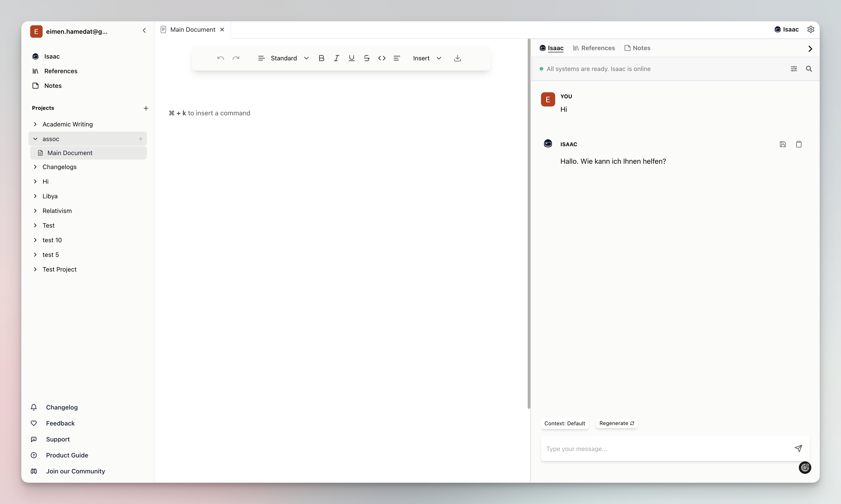Click the Context: Default button
Image resolution: width=841 pixels, height=504 pixels.
tap(565, 423)
